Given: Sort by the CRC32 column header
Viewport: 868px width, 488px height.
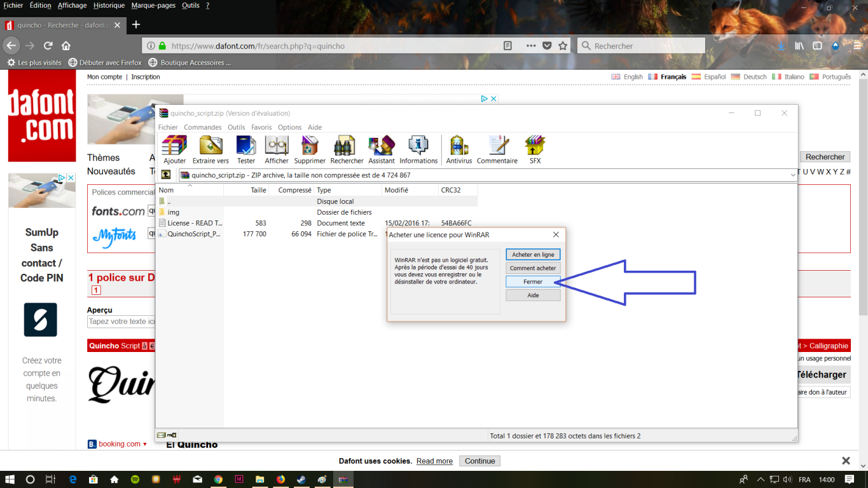Looking at the screenshot, I should [x=458, y=190].
